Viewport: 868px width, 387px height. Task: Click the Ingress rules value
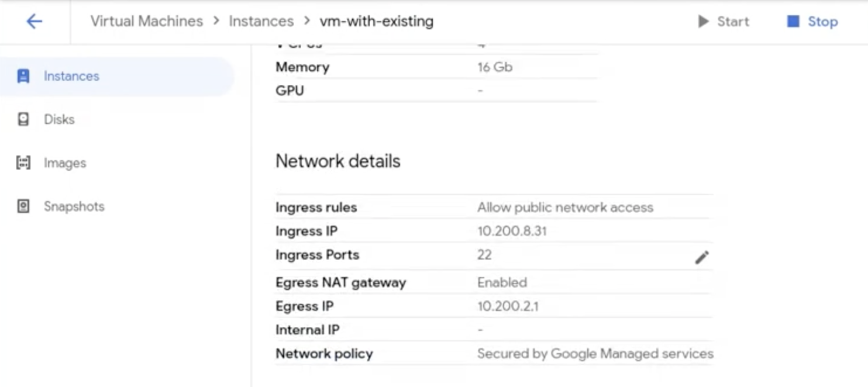pyautogui.click(x=565, y=207)
